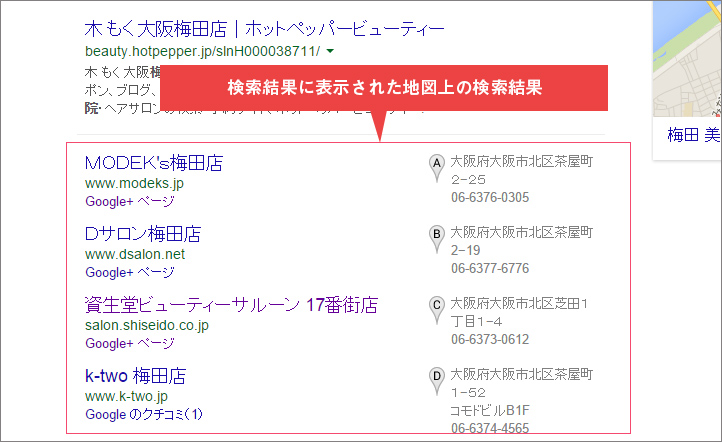Click phone number 06-6376-0305

pyautogui.click(x=490, y=198)
